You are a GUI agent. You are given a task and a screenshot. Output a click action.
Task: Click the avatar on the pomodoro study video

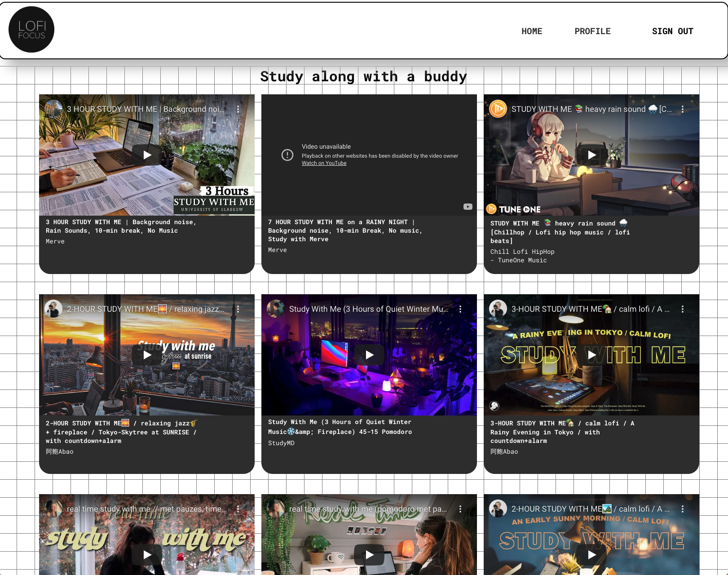click(276, 509)
